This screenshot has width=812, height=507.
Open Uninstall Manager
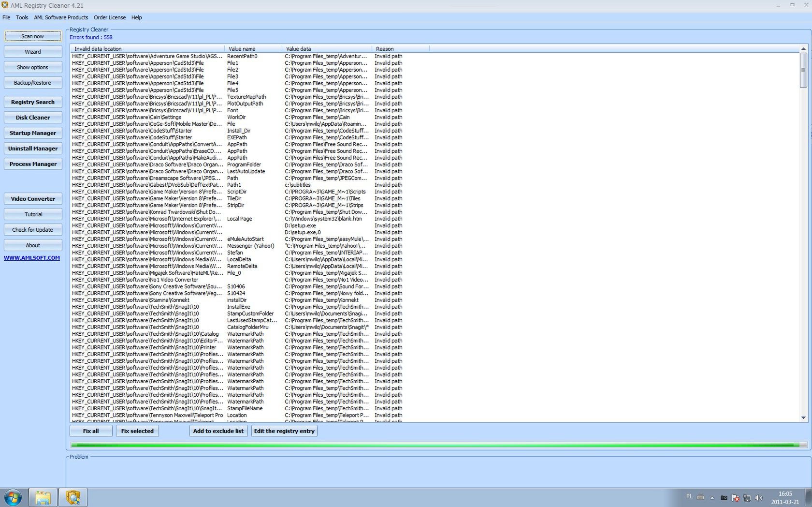click(x=33, y=149)
